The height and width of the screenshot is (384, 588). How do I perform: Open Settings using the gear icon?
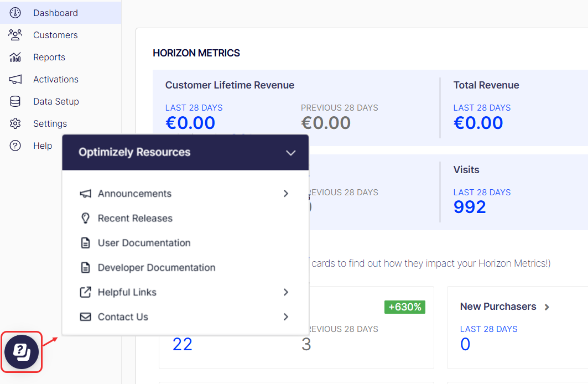(15, 123)
